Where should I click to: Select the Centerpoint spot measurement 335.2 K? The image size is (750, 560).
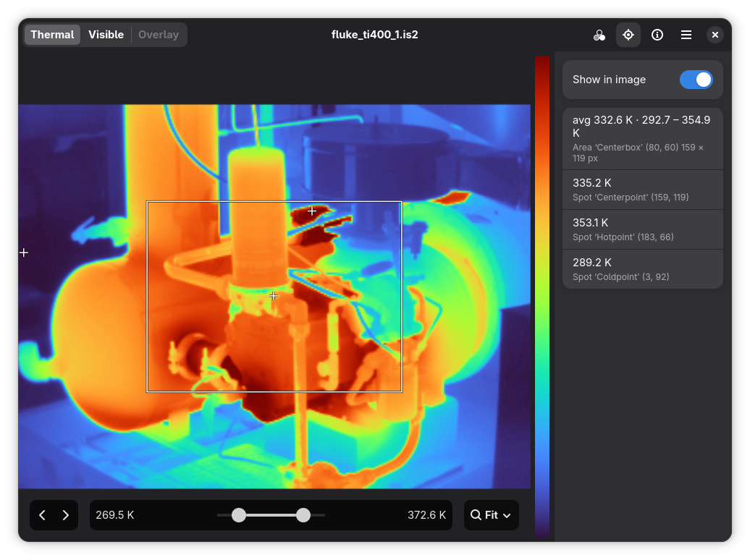[642, 190]
